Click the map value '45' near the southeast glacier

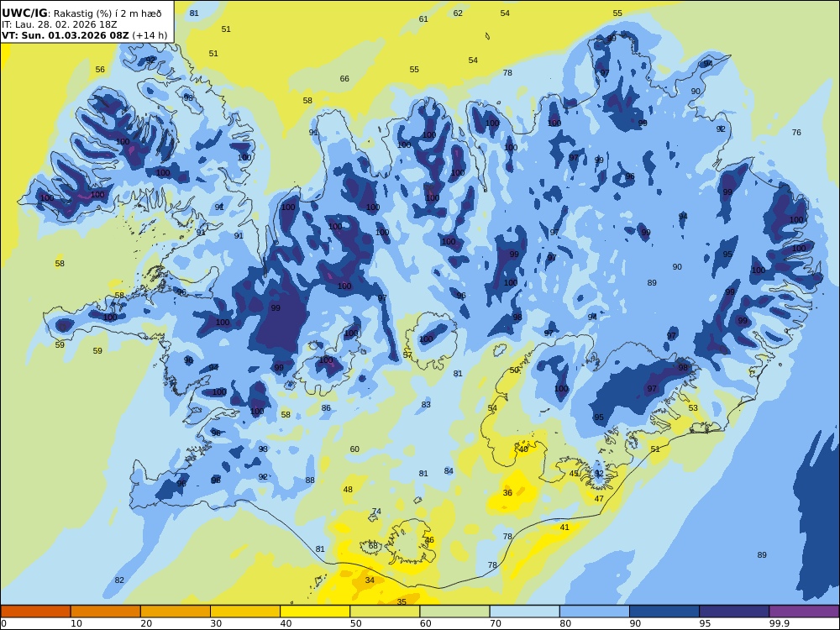tap(574, 474)
